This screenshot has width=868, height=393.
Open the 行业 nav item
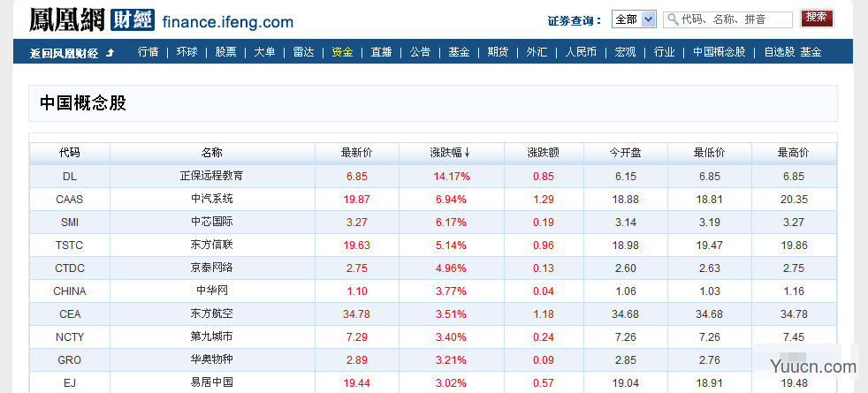(x=665, y=52)
